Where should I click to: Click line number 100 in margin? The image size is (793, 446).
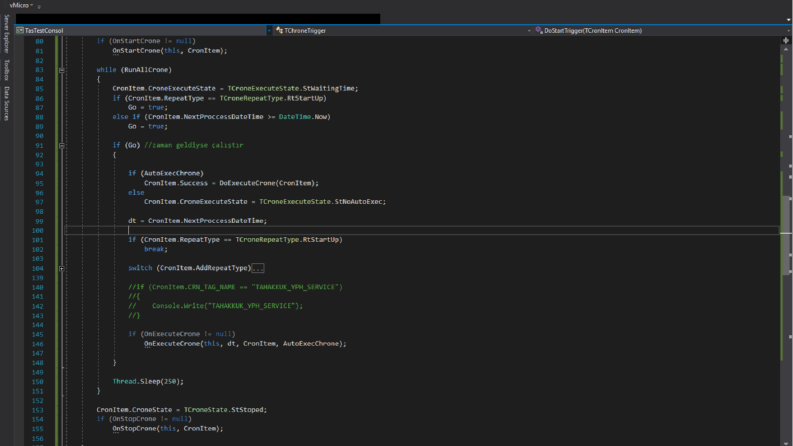click(x=38, y=230)
